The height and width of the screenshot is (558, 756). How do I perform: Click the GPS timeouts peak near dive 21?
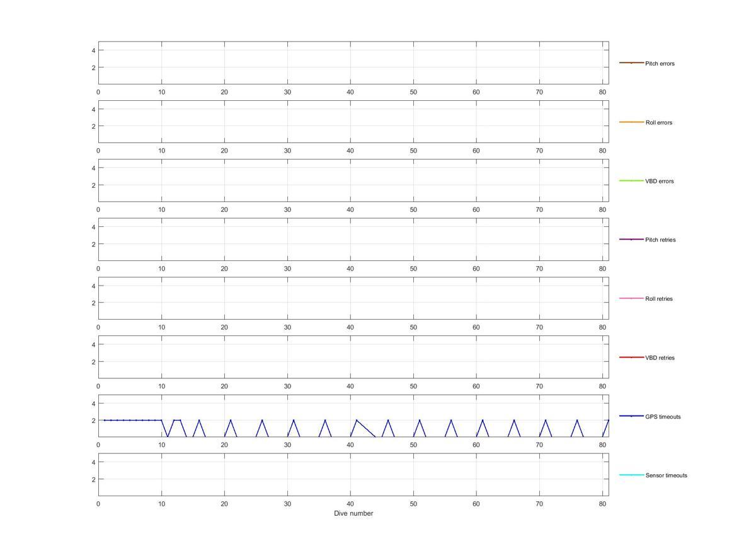pos(231,420)
